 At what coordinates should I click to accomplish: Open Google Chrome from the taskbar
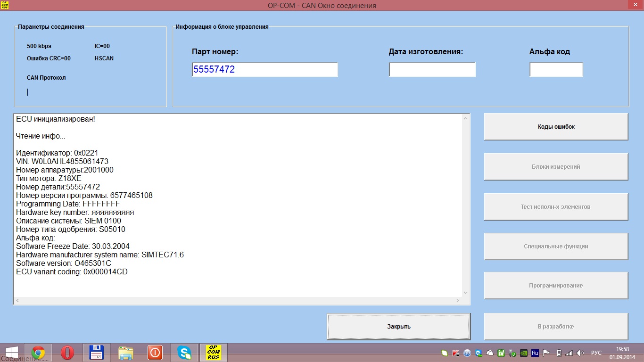38,353
